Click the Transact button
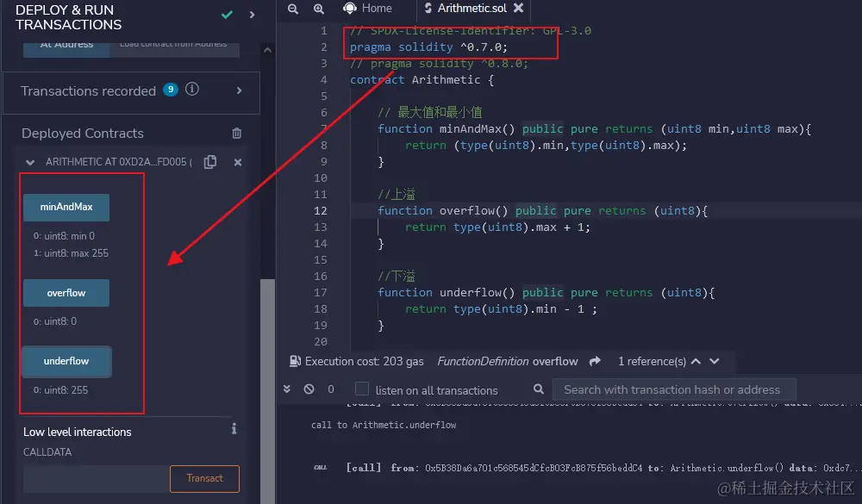Viewport: 862px width, 504px height. pos(204,479)
